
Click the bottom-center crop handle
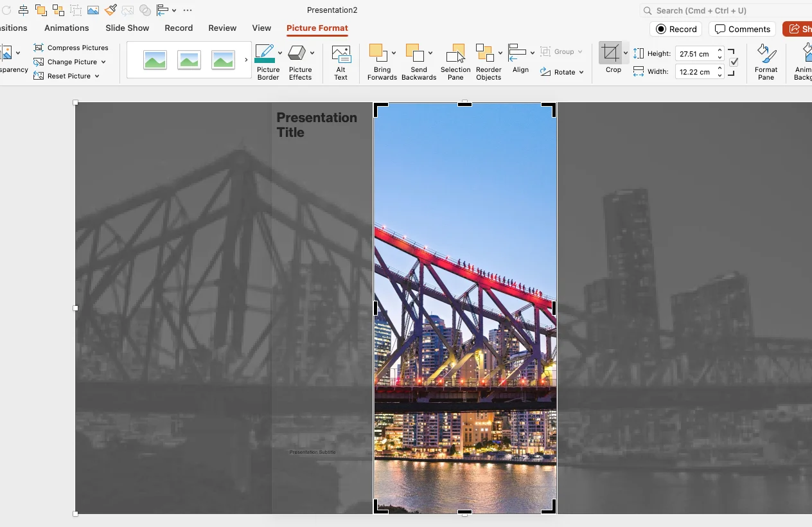(x=464, y=512)
